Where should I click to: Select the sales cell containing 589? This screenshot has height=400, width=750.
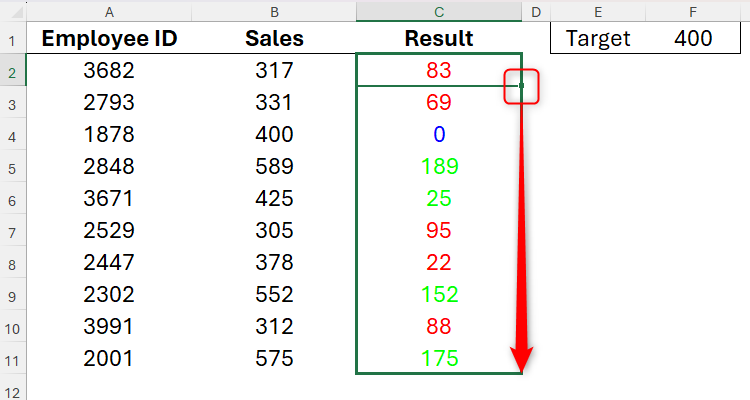(273, 166)
